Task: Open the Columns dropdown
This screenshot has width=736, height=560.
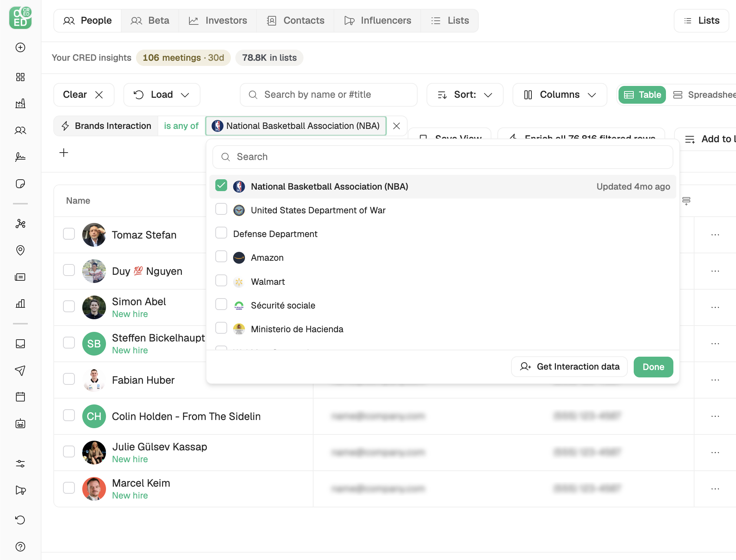Action: coord(560,95)
